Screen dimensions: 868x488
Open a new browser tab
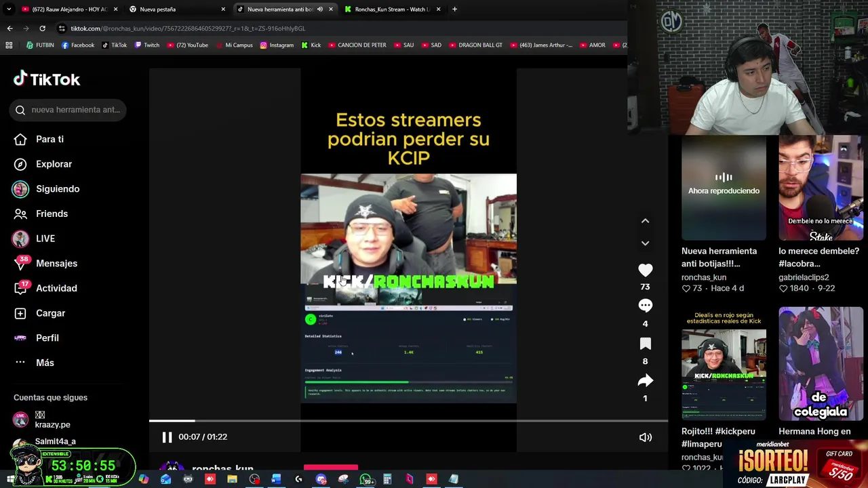454,9
